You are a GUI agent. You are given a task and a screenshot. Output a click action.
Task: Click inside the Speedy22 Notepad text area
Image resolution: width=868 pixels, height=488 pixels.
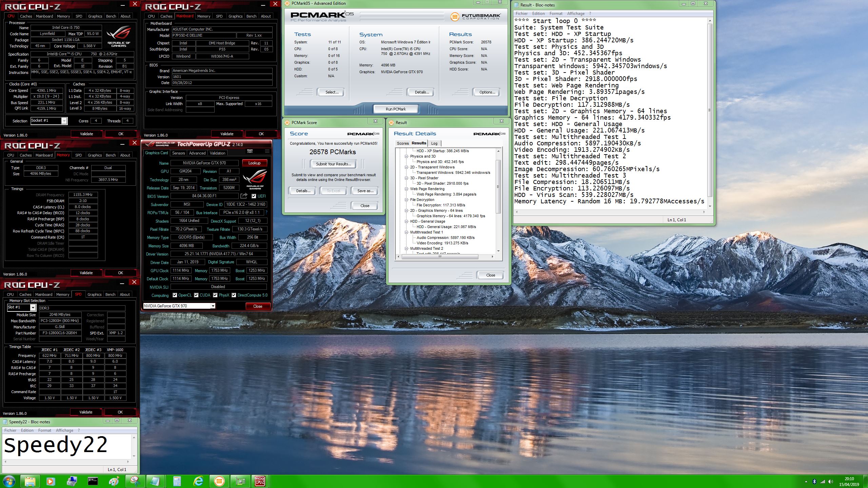[67, 446]
